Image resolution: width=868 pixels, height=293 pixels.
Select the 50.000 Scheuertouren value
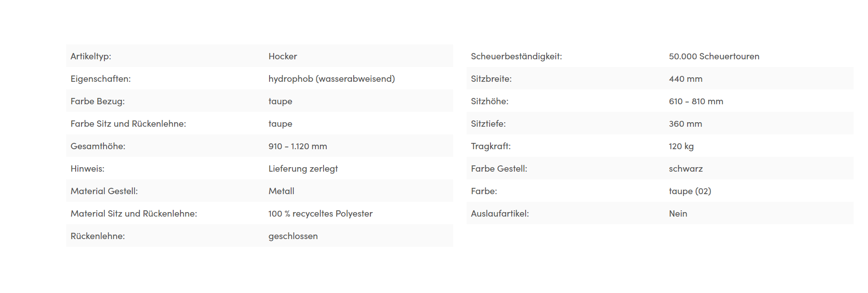pyautogui.click(x=714, y=56)
